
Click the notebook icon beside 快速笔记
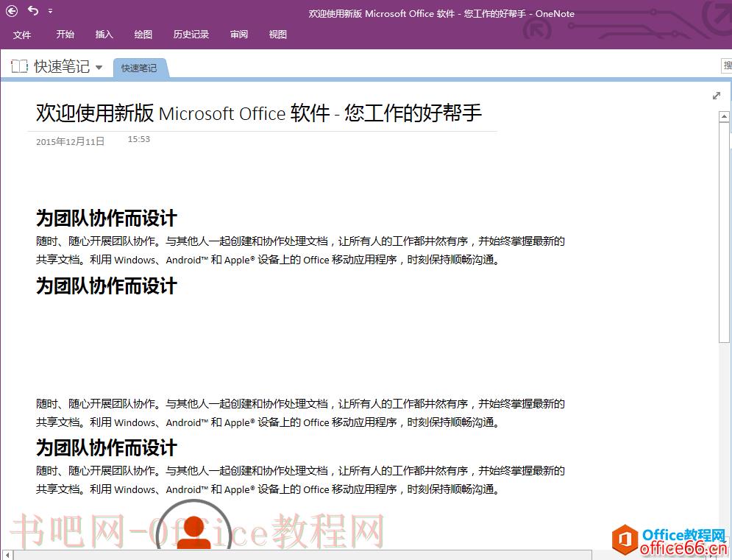pyautogui.click(x=20, y=66)
